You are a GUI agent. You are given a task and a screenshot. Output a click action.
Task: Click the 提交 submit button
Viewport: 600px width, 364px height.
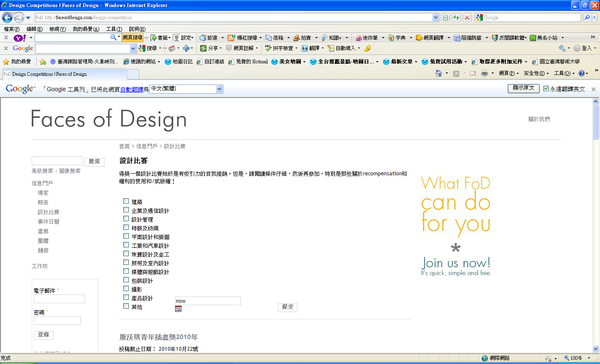click(287, 307)
